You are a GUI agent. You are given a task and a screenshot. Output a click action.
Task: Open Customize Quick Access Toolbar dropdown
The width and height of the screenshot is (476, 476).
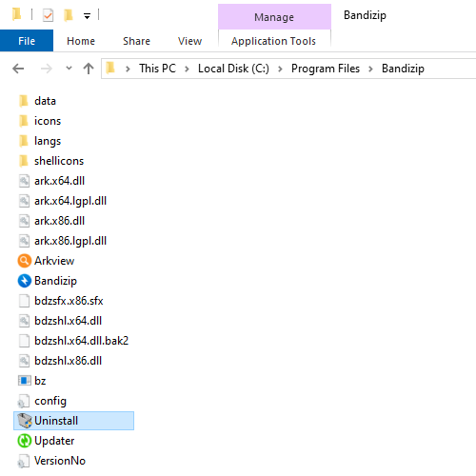click(x=87, y=16)
